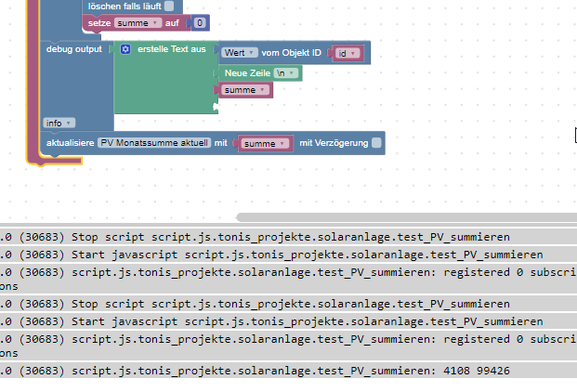Click the second 'Stop script' log line

tap(288, 304)
